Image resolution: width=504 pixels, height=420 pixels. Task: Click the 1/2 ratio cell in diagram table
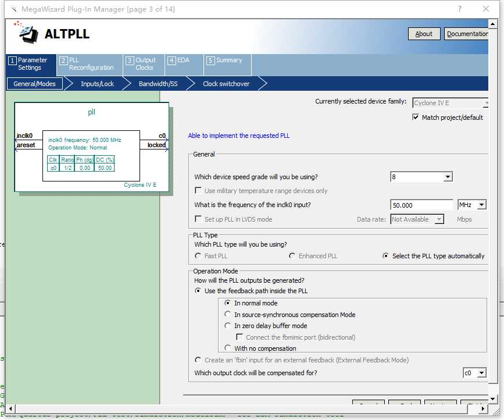coord(67,168)
